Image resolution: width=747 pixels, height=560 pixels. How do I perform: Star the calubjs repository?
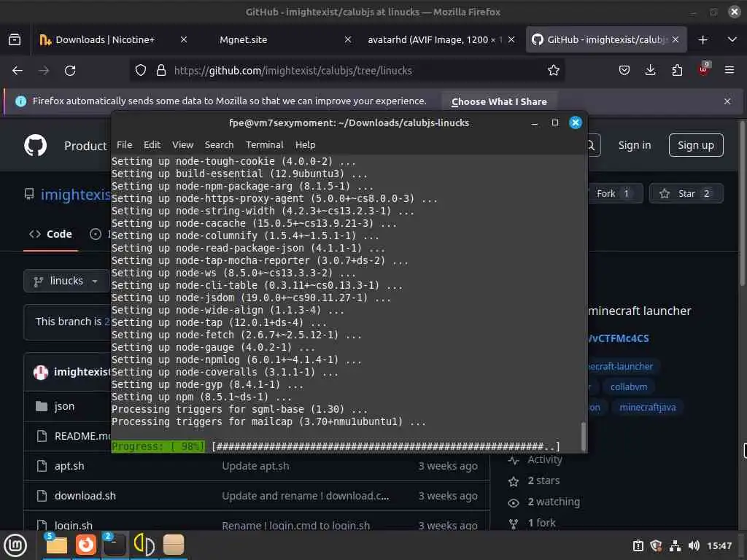[x=686, y=193]
